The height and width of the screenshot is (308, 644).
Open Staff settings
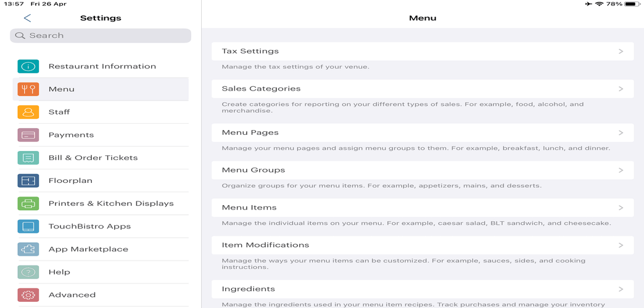click(x=101, y=112)
